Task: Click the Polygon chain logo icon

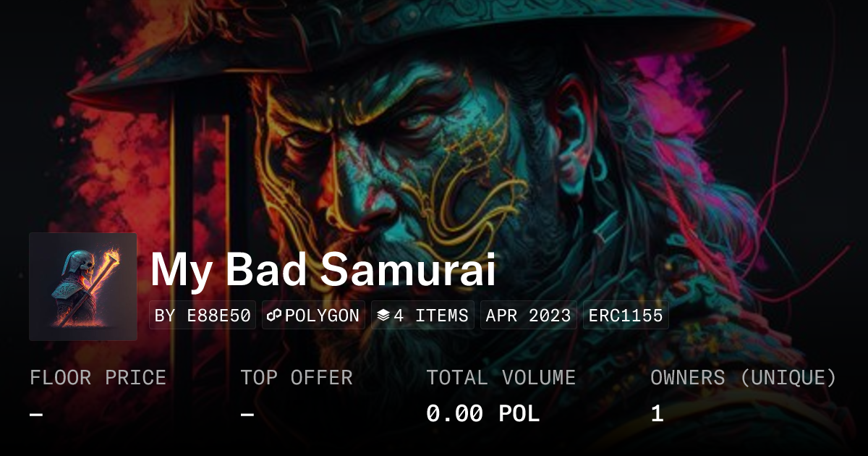Action: click(x=274, y=316)
